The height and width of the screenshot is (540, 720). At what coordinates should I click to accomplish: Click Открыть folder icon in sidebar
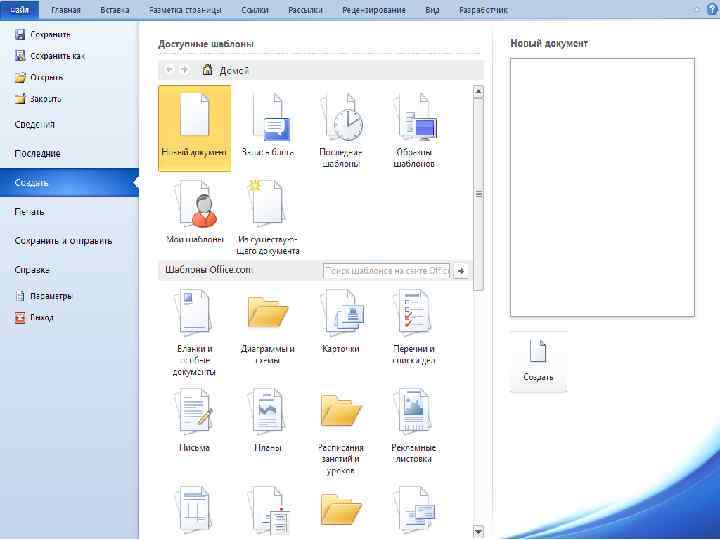click(20, 77)
